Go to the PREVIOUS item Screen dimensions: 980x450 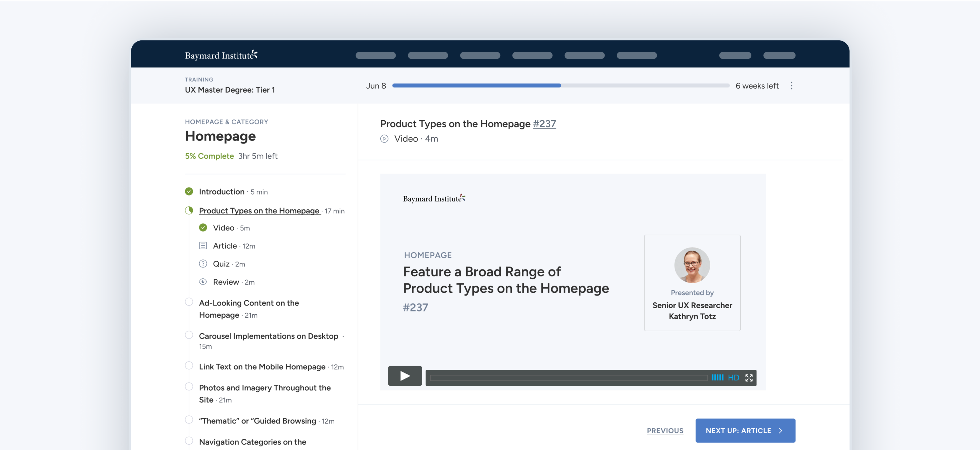pyautogui.click(x=665, y=431)
